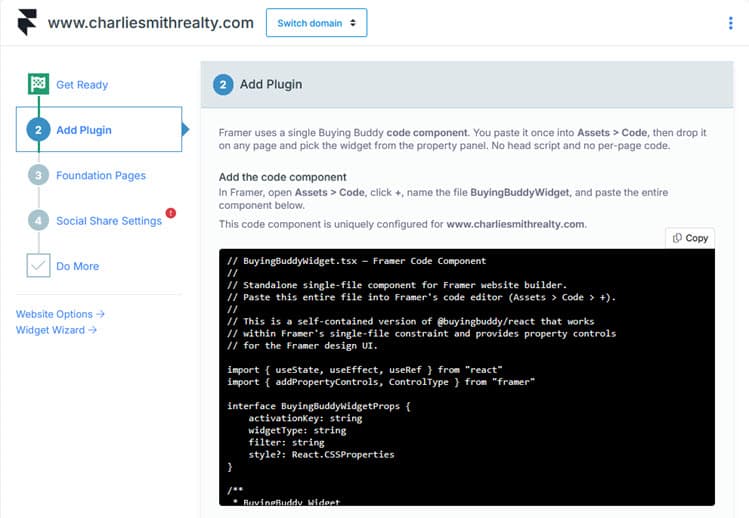This screenshot has width=749, height=518.
Task: Click the 'filter: string' code line
Action: pyautogui.click(x=286, y=442)
